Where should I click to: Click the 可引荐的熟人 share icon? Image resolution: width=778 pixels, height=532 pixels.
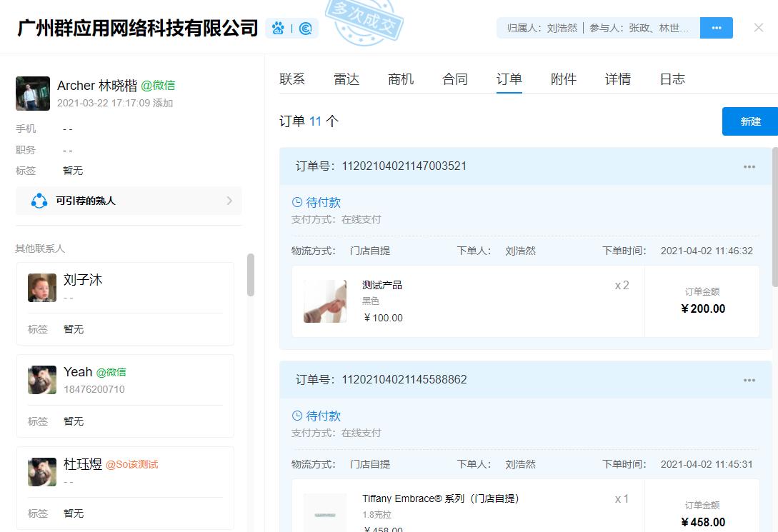pos(39,201)
